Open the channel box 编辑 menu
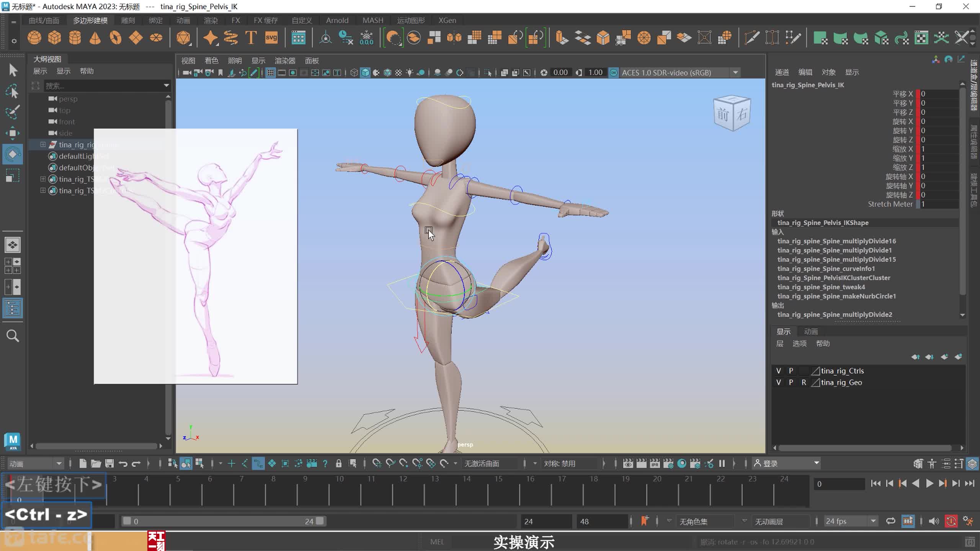The image size is (980, 551). click(x=805, y=72)
